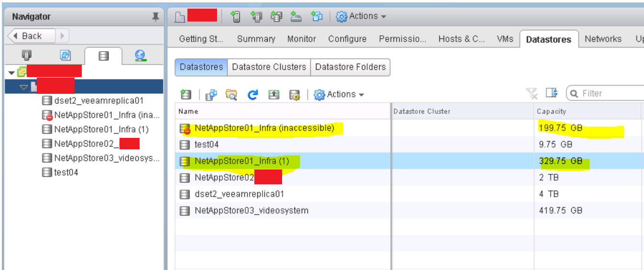Click the 329.75 GB capacity cell
The height and width of the screenshot is (270, 644).
(588, 161)
